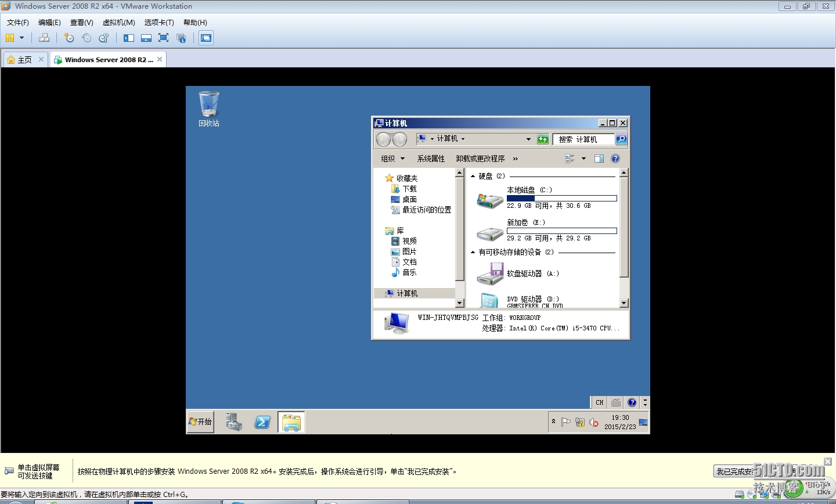Open the view options dropdown arrow
Viewport: 836px width, 504px height.
(x=583, y=159)
